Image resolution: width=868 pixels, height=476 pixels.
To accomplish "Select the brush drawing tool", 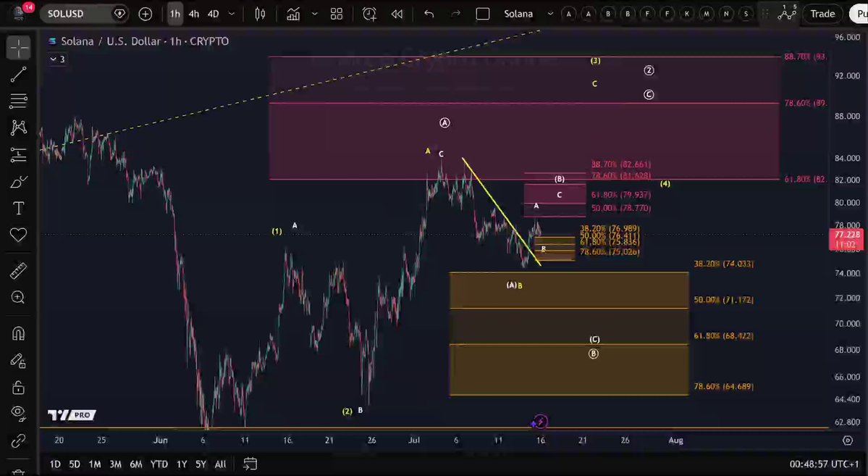I will tap(18, 182).
